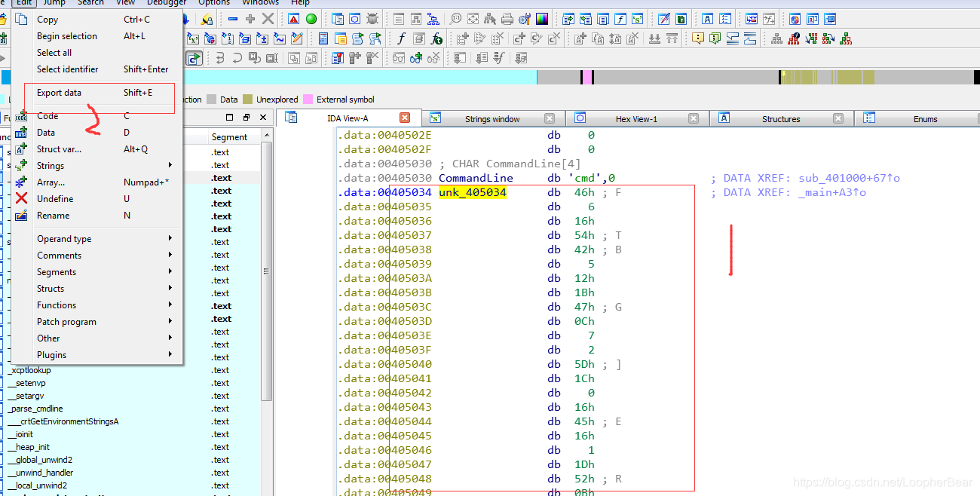Click the tilde wave data icon

click(x=280, y=38)
